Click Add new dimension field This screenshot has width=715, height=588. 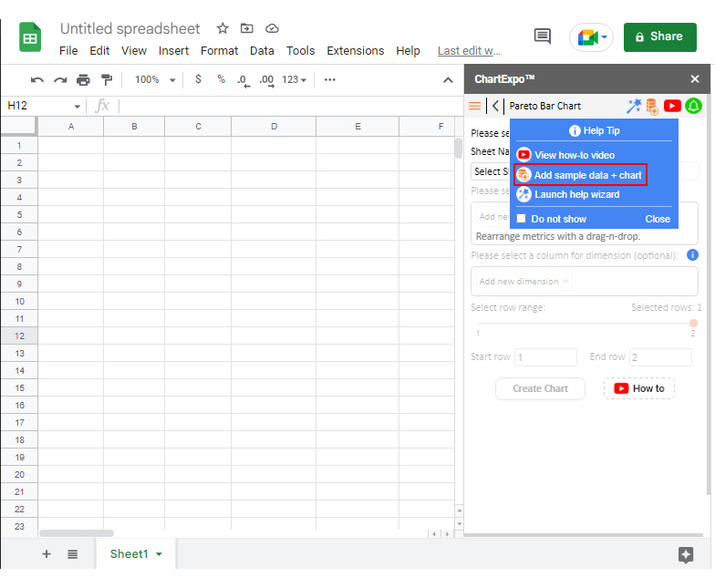point(523,281)
